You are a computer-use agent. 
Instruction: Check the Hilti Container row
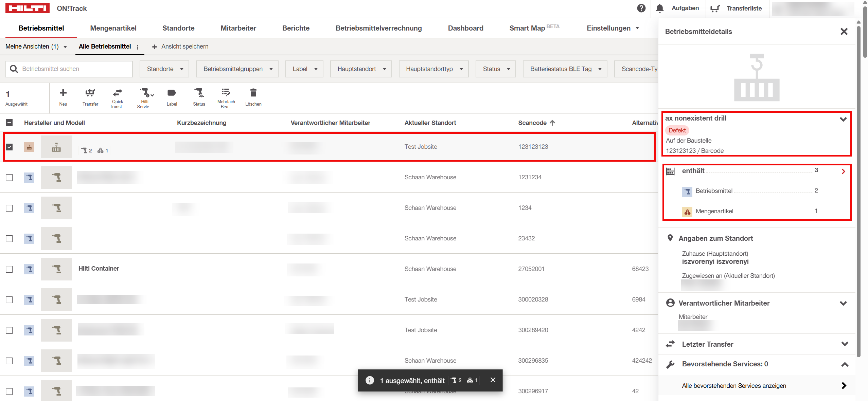point(9,269)
